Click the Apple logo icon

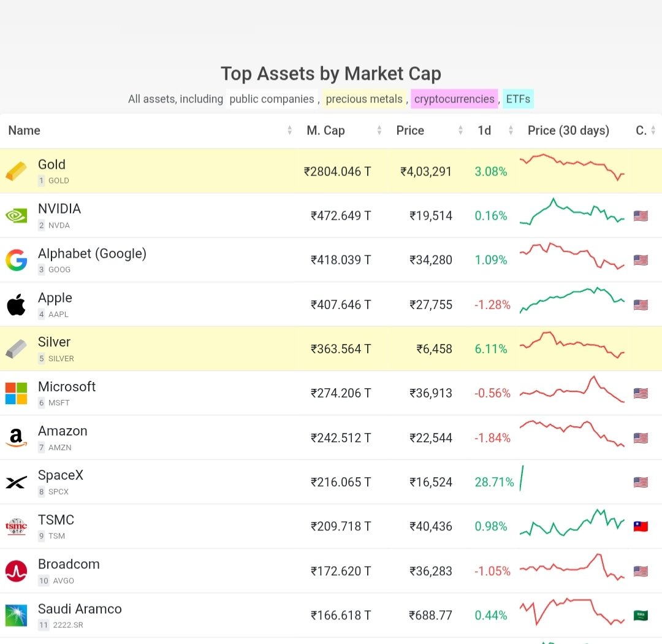[16, 304]
